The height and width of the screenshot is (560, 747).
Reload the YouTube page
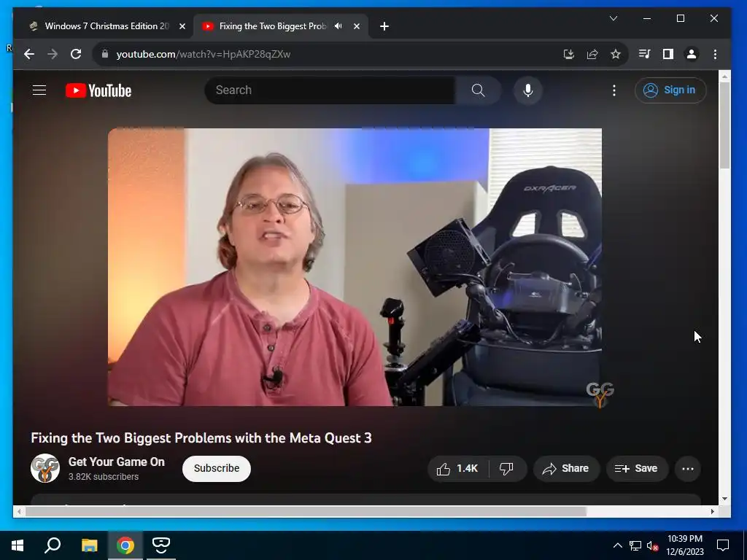(x=76, y=54)
